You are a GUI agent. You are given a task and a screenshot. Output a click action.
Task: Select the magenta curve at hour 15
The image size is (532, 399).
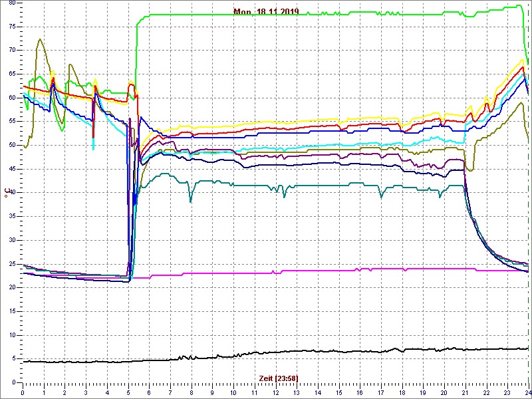[338, 271]
